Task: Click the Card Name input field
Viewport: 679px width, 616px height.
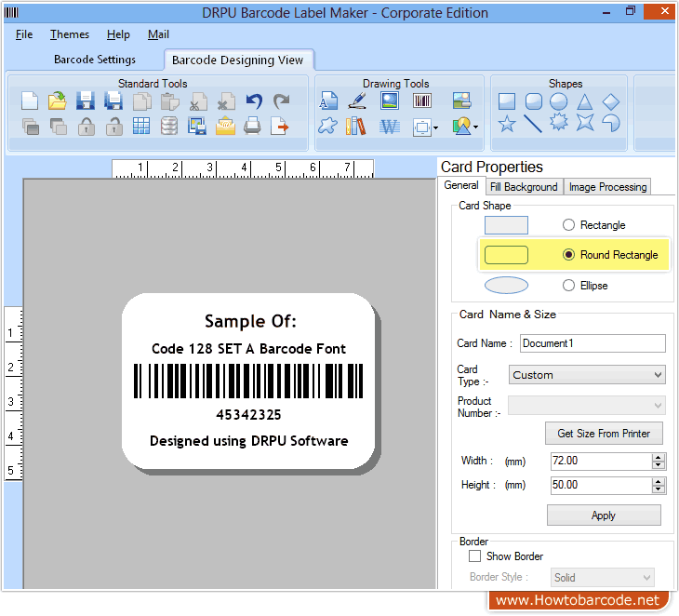Action: tap(592, 343)
